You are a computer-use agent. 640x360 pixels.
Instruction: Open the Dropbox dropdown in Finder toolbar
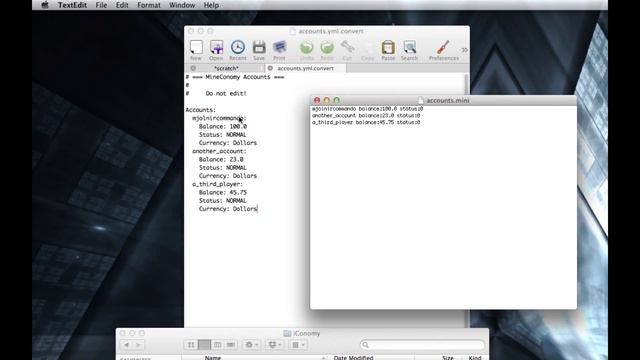[x=274, y=345]
